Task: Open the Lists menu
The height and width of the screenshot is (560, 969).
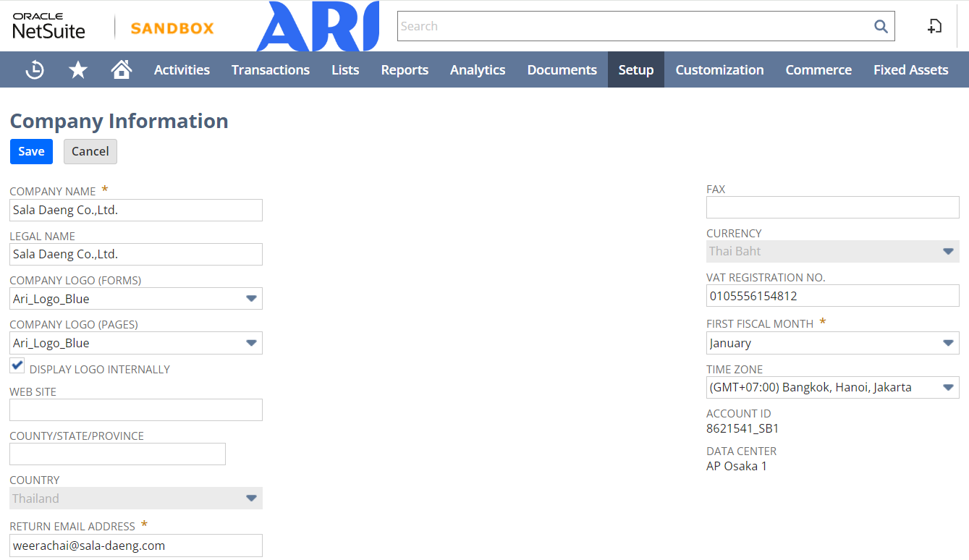Action: coord(345,69)
